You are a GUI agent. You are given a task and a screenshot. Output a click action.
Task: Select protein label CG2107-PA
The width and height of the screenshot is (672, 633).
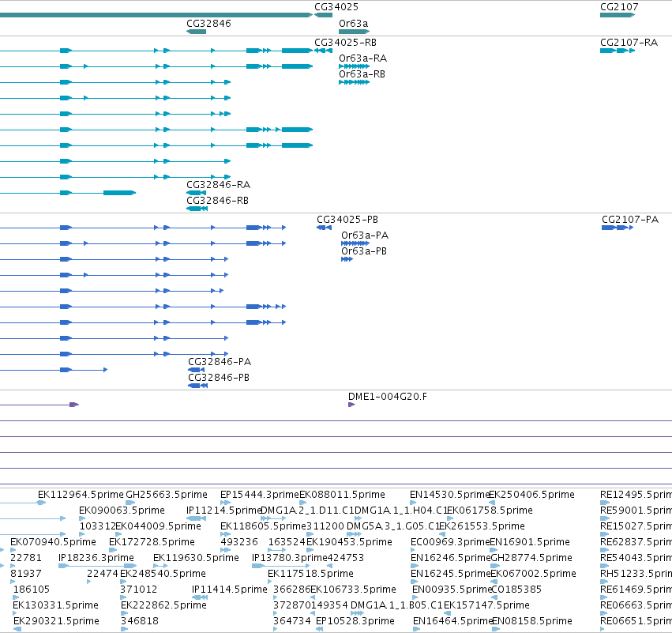coord(630,220)
